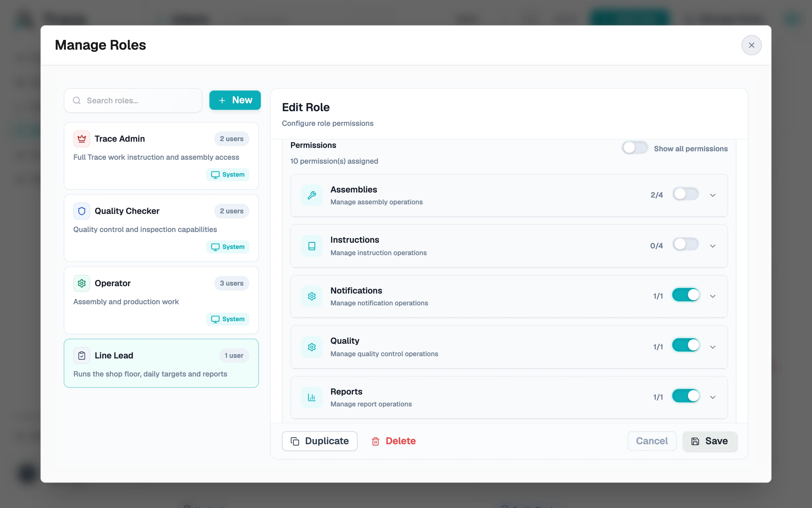Select the Line Lead role
The image size is (812, 508).
[161, 363]
